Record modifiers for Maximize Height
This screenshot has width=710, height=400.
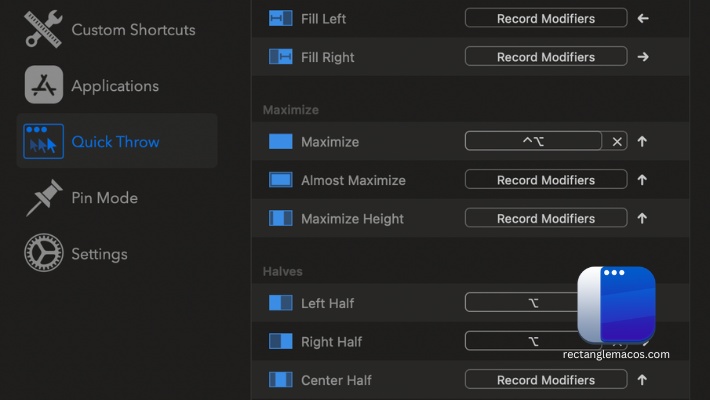(546, 218)
